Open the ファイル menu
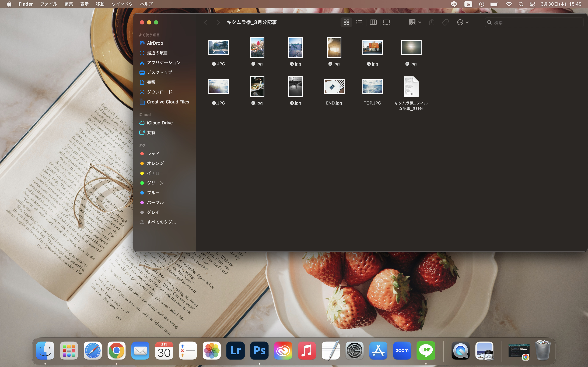588x367 pixels. pos(49,4)
